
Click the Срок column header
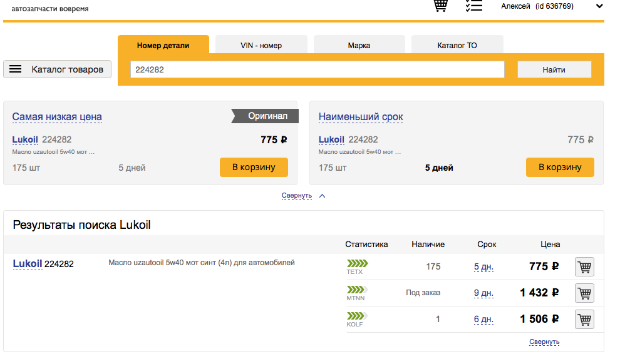[x=487, y=244]
